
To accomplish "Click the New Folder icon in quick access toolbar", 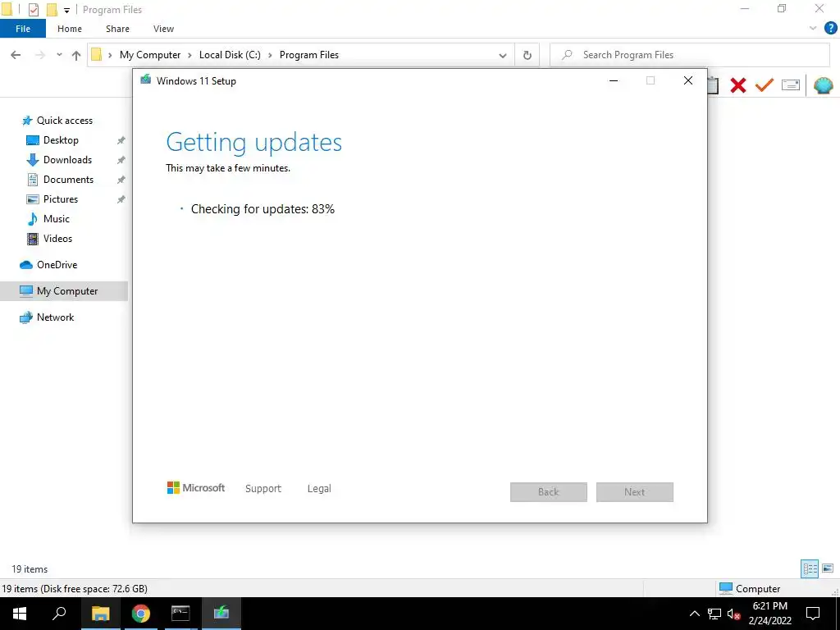I will pos(52,10).
